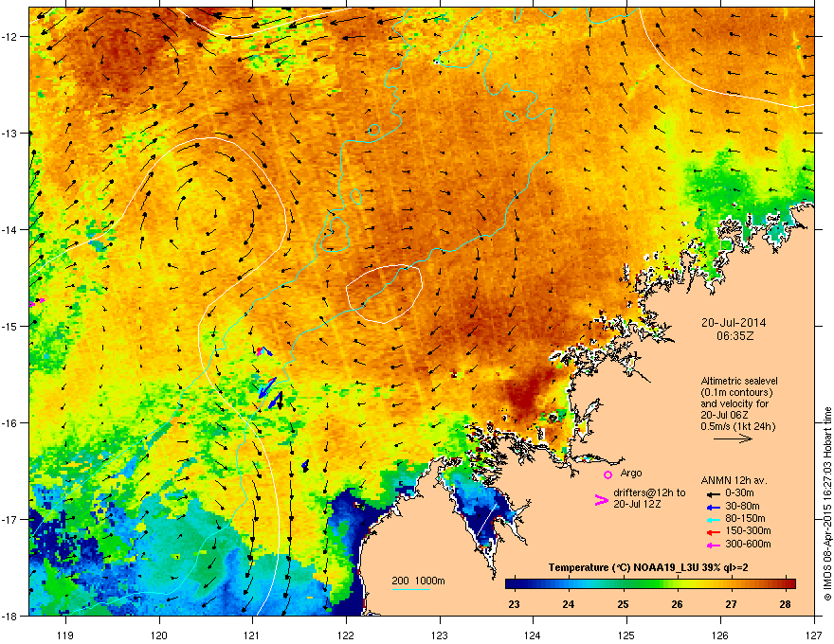Select the black 0-30m ANMN arrow symbol

tap(714, 494)
